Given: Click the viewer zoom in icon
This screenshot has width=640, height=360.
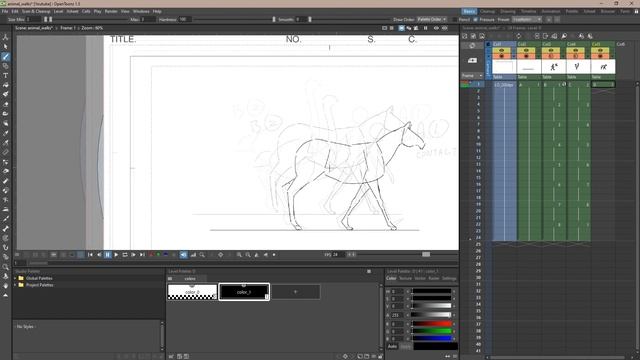Looking at the screenshot, I should (239, 255).
